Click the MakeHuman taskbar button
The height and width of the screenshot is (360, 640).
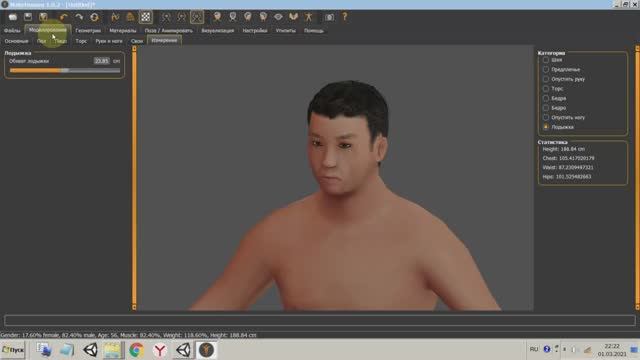pyautogui.click(x=206, y=350)
